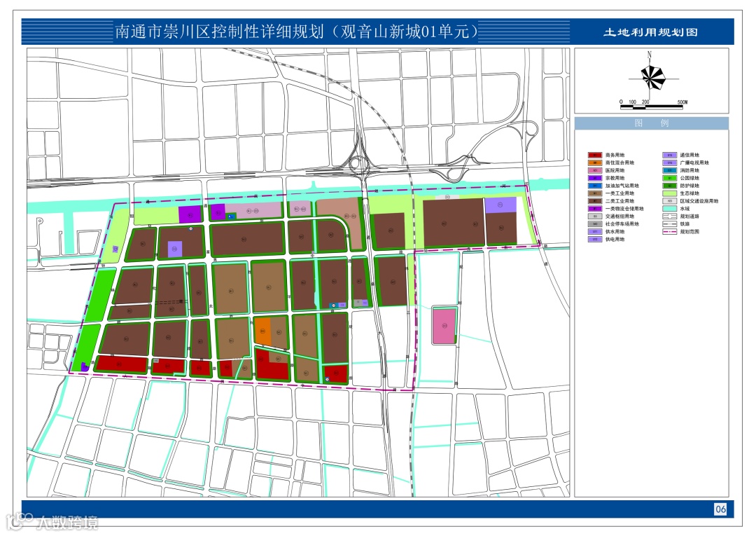Click the magenta dashed 规划范围 legend symbol
Viewport: 756px width, 536px height.
(670, 232)
